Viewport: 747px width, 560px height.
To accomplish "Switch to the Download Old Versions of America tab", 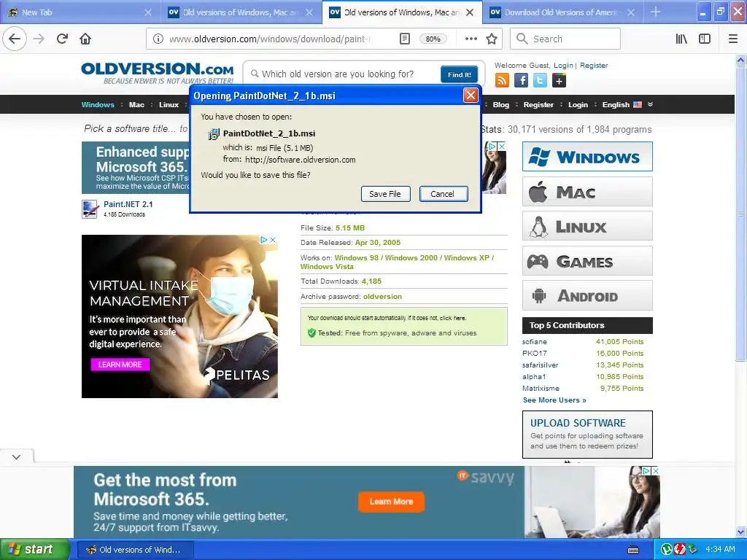I will 560,12.
